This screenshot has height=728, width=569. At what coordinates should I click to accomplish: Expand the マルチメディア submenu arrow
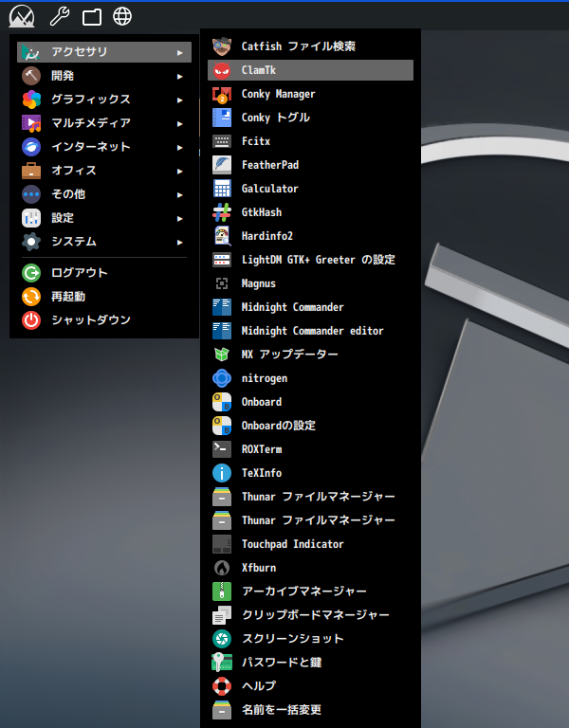180,124
